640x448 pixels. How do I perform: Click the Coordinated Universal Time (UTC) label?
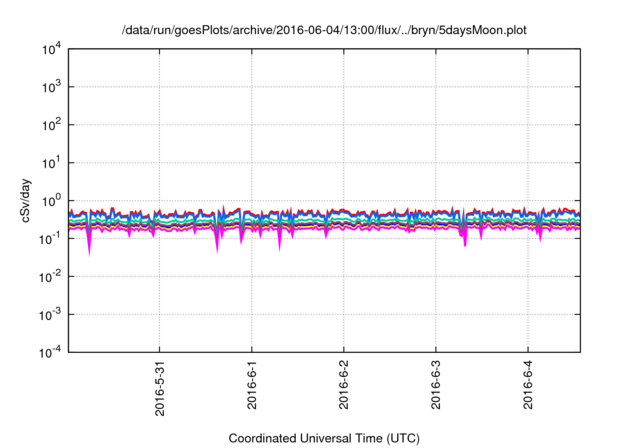tap(324, 438)
